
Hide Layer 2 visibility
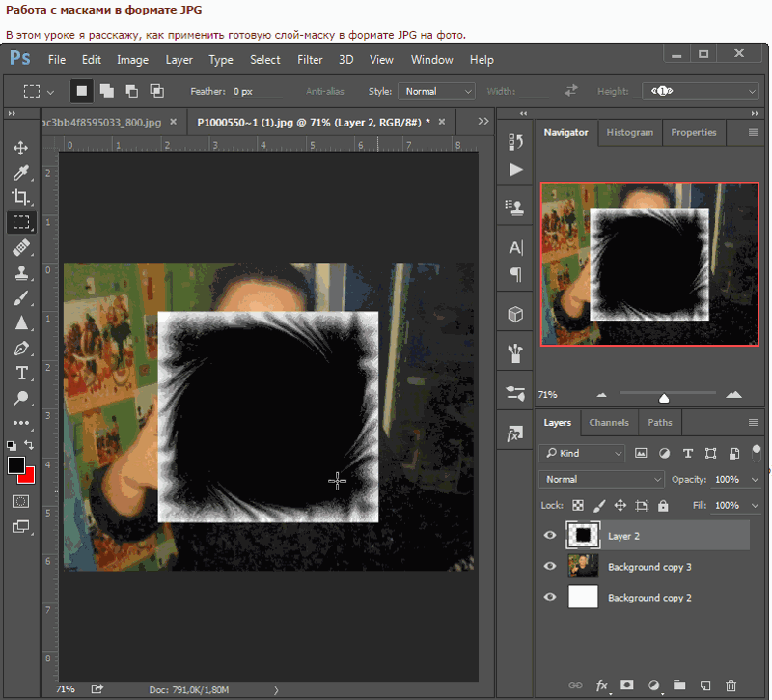[x=550, y=536]
